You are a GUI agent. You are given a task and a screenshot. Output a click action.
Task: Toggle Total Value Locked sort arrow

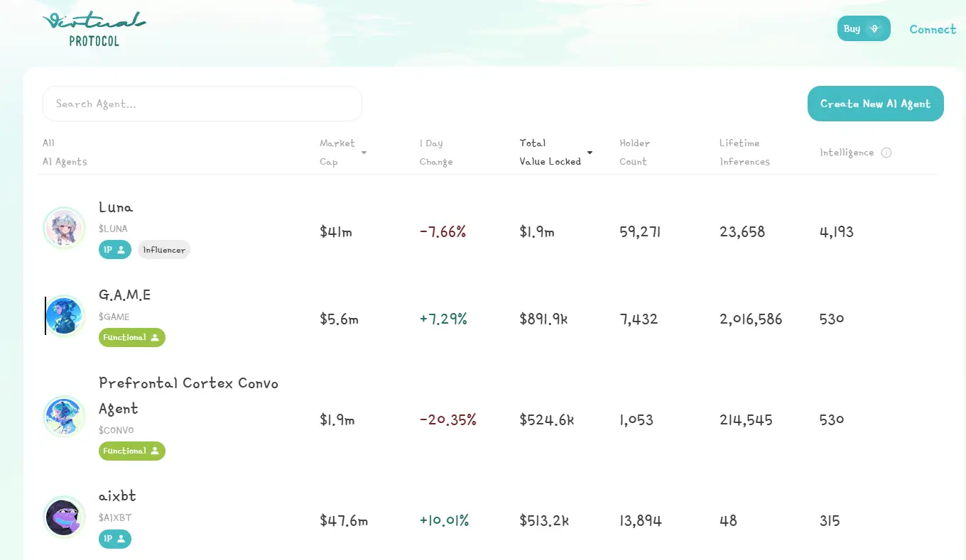(590, 153)
